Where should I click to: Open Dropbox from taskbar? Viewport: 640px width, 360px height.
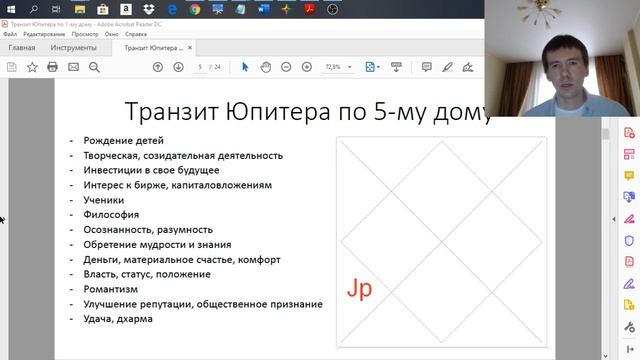click(x=149, y=9)
